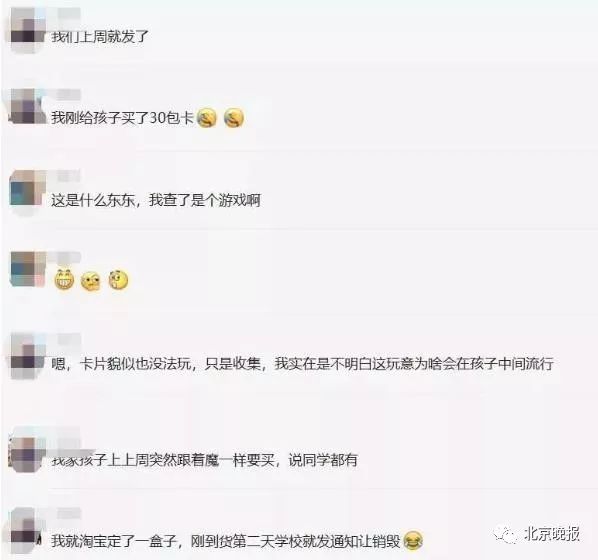Select the message '我们上周就发了'
The image size is (598, 560).
(100, 37)
